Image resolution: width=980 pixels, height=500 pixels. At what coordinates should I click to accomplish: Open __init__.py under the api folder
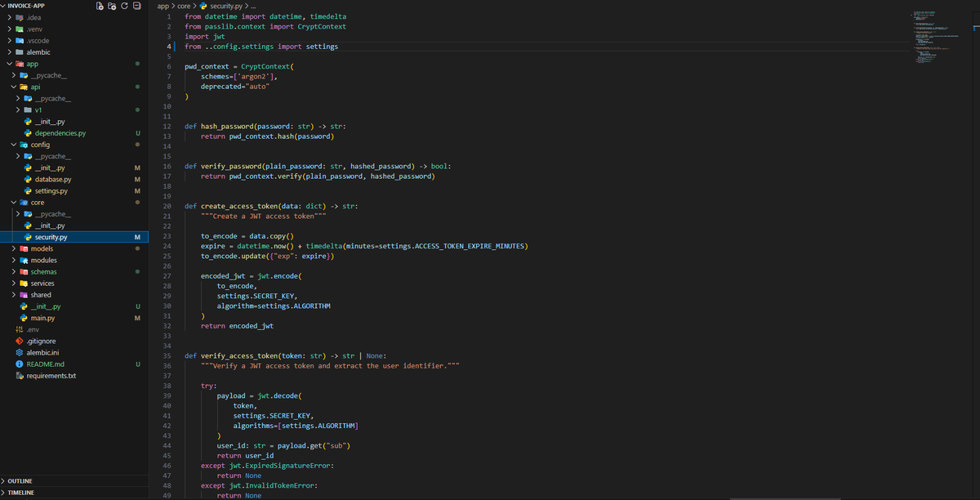(x=50, y=121)
